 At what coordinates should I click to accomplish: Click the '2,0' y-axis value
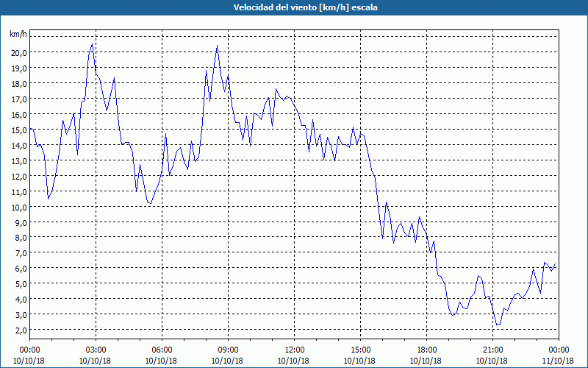click(x=21, y=330)
